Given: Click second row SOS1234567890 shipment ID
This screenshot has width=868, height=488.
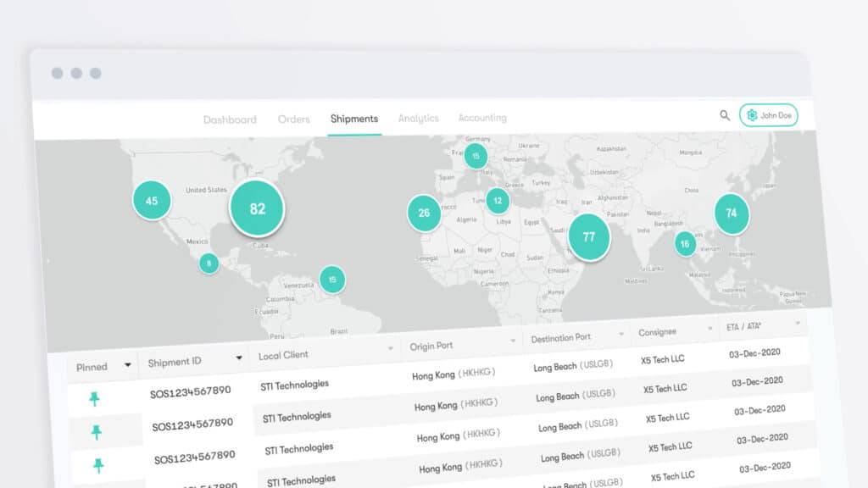Looking at the screenshot, I should [x=192, y=424].
